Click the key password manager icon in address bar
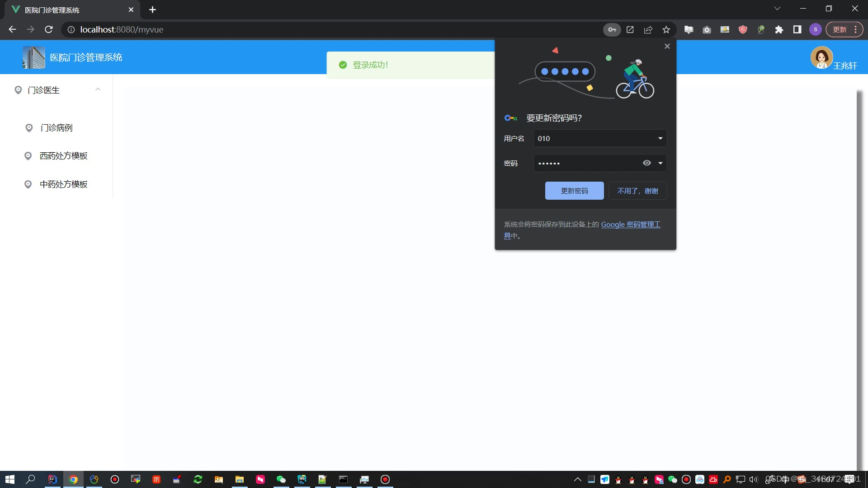Viewport: 868px width, 488px height. [x=612, y=30]
